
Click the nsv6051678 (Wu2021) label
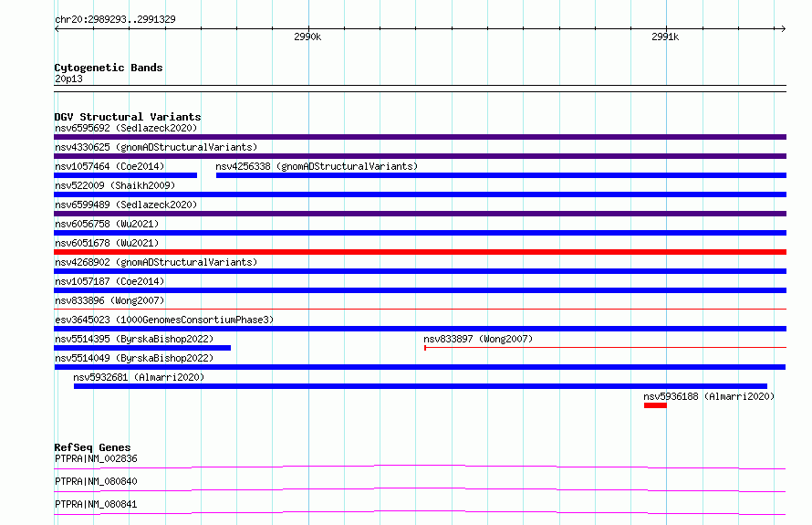[x=107, y=243]
